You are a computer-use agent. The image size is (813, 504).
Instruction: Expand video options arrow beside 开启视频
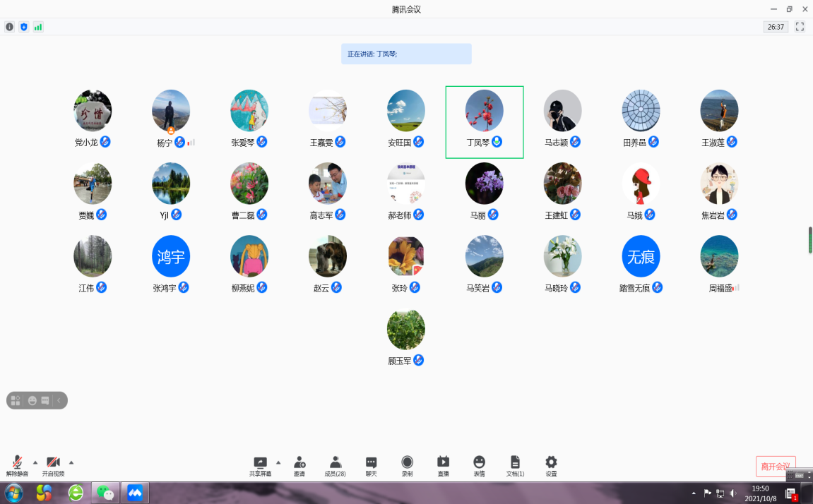[x=71, y=462]
